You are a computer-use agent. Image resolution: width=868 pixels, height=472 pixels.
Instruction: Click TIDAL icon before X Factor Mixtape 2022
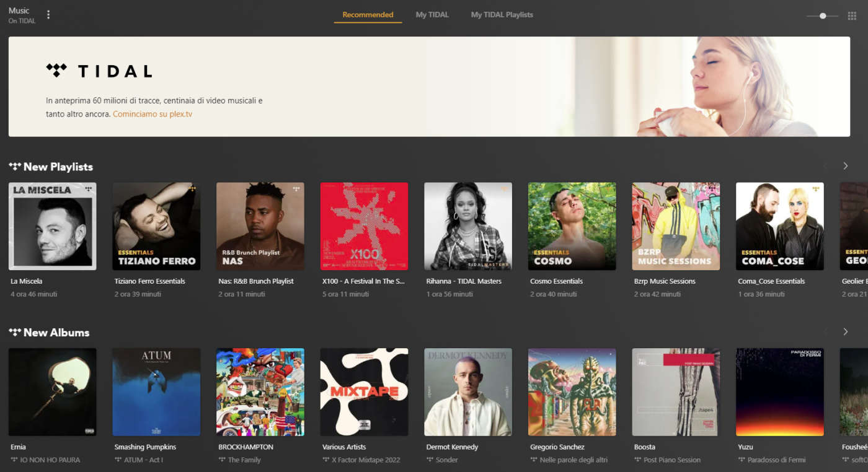326,460
